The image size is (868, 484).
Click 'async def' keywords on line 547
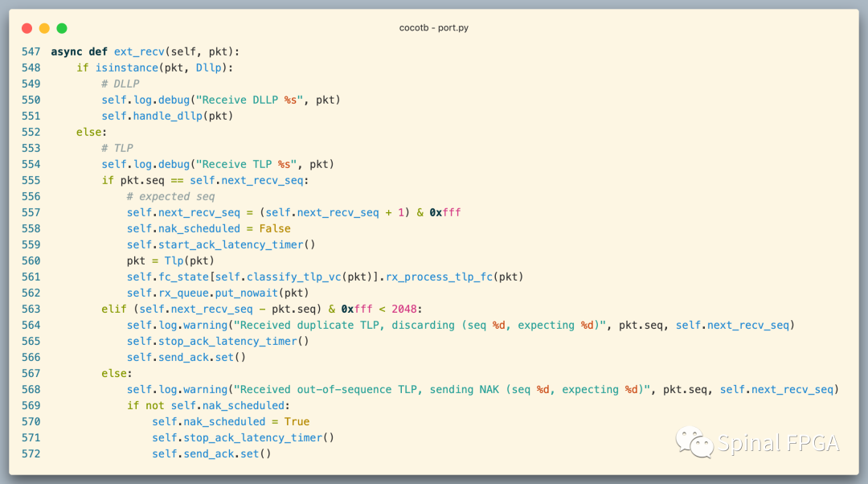(x=79, y=51)
